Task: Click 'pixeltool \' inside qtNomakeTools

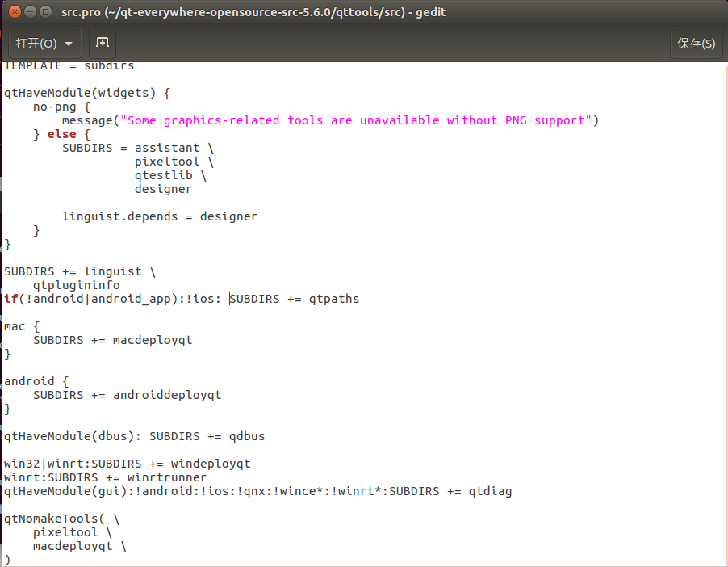Action: [73, 532]
